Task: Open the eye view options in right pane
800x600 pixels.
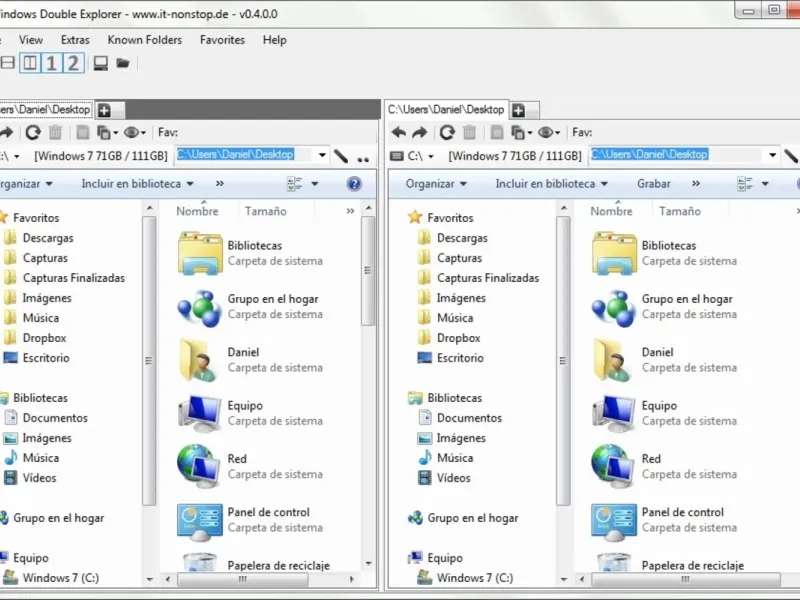Action: tap(549, 133)
